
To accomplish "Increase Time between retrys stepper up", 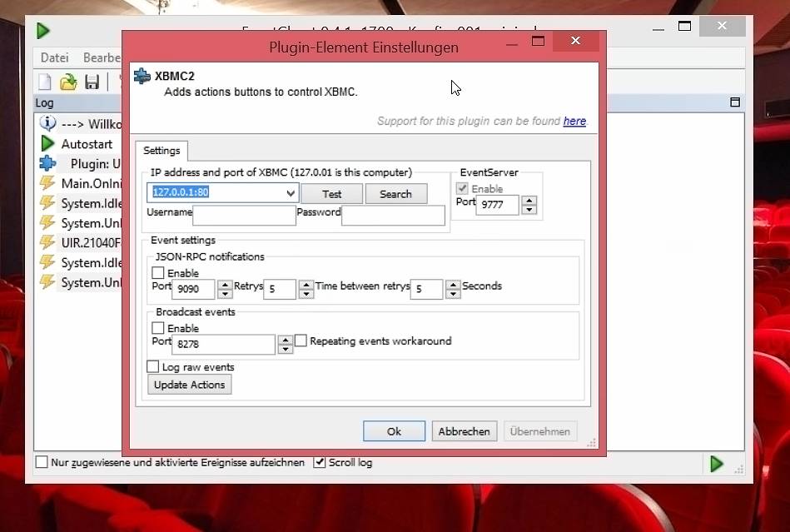I will [453, 284].
